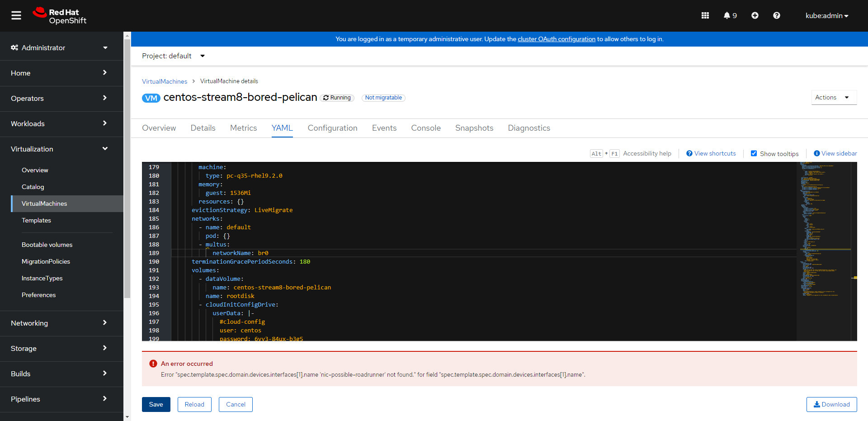The image size is (868, 421).
Task: Click the Not migratable status label
Action: tap(383, 98)
